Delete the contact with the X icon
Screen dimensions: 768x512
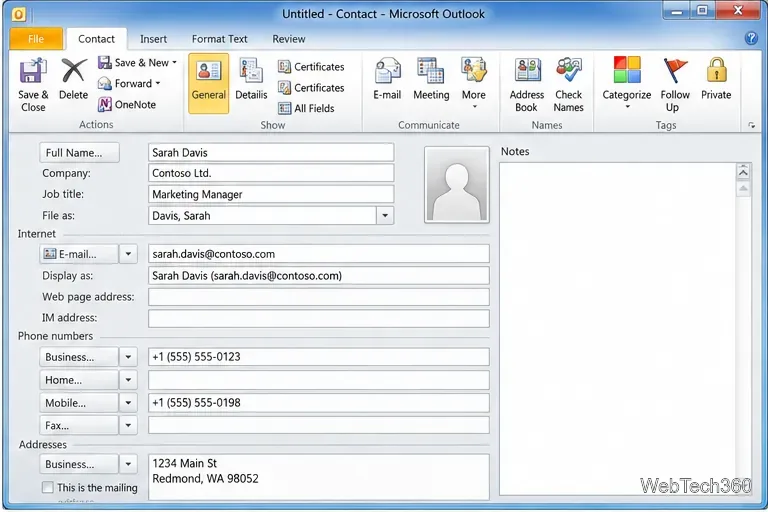pyautogui.click(x=73, y=72)
